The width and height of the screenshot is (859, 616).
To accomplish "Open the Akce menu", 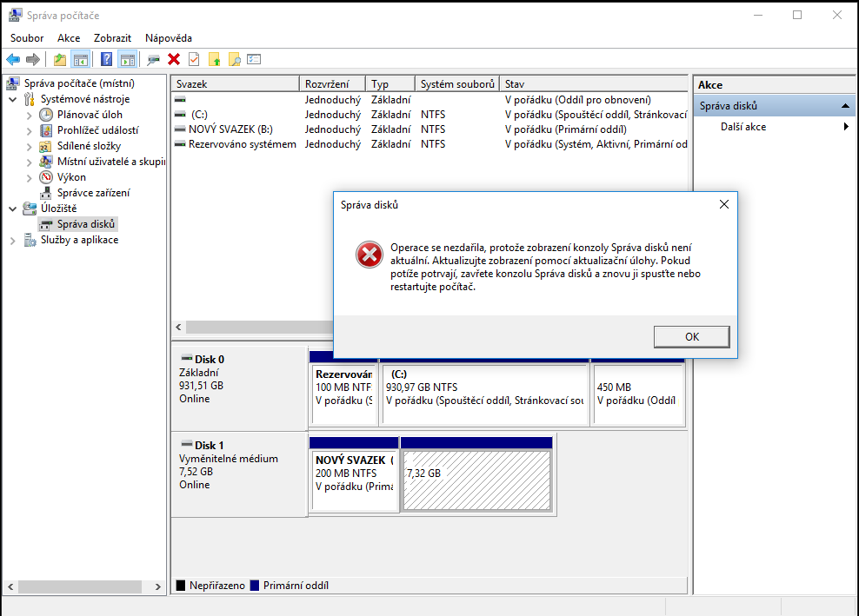I will tap(69, 38).
